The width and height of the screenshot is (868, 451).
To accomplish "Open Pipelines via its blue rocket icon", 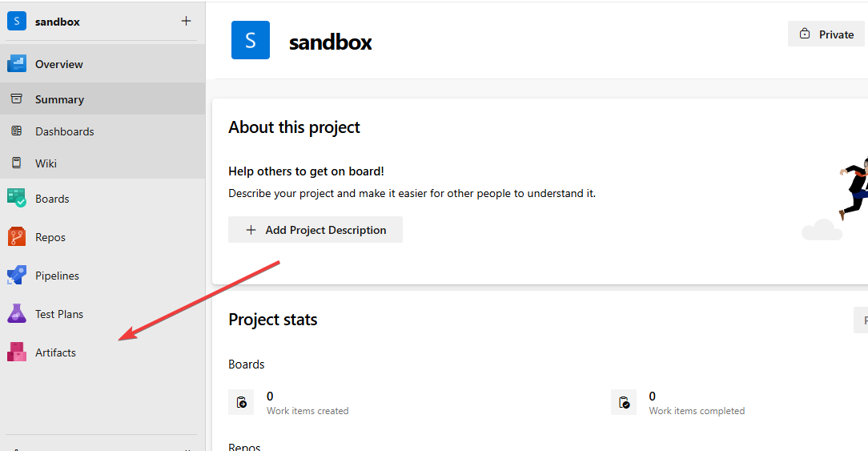I will pos(17,276).
